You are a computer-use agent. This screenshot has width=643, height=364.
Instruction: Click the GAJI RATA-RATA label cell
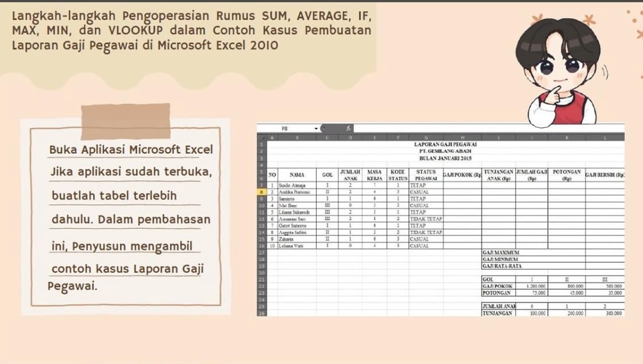pos(502,266)
